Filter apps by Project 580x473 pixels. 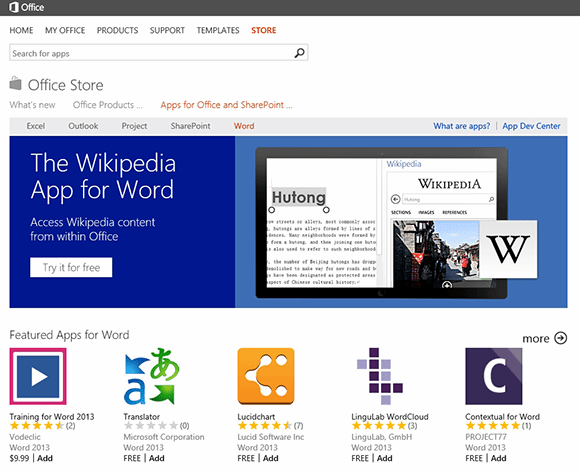click(x=134, y=126)
